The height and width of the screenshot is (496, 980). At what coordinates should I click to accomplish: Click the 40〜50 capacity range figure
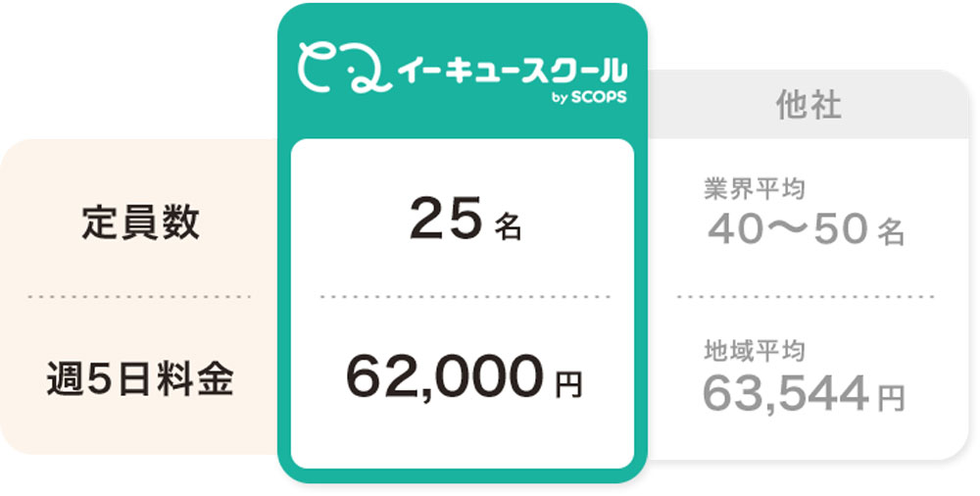[788, 231]
